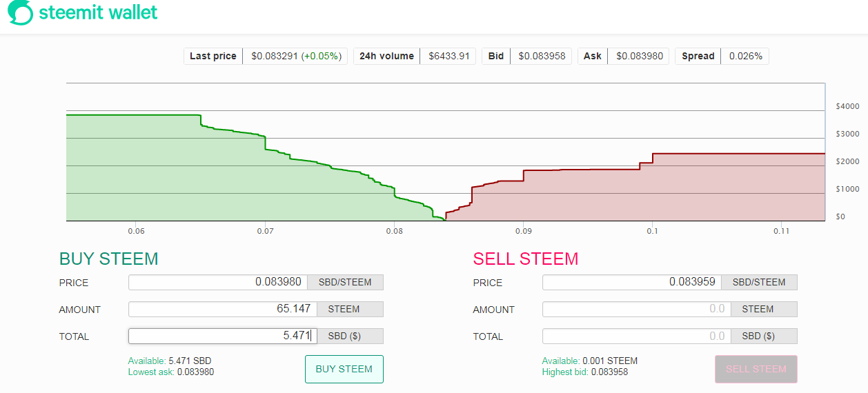Click the 0.1 label on chart axis

click(x=652, y=232)
